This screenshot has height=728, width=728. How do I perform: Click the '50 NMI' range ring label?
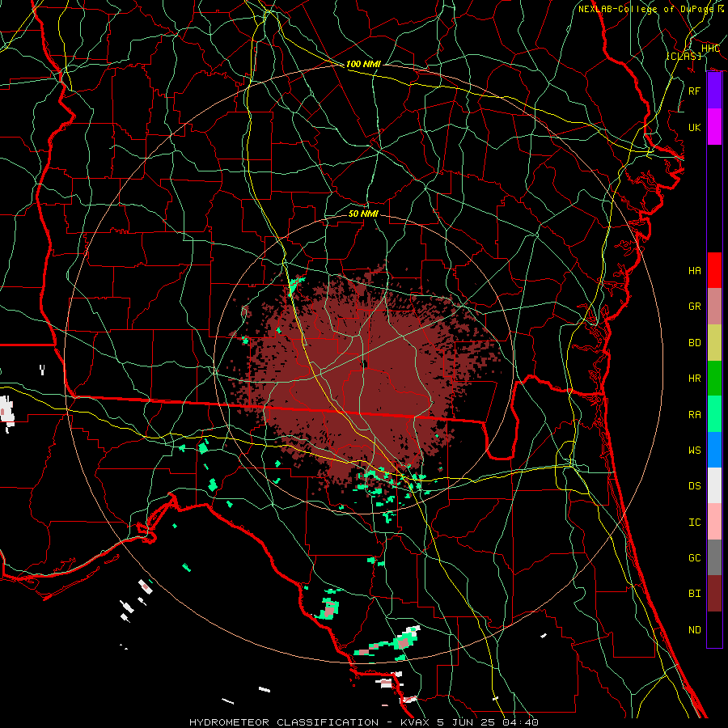pos(363,214)
